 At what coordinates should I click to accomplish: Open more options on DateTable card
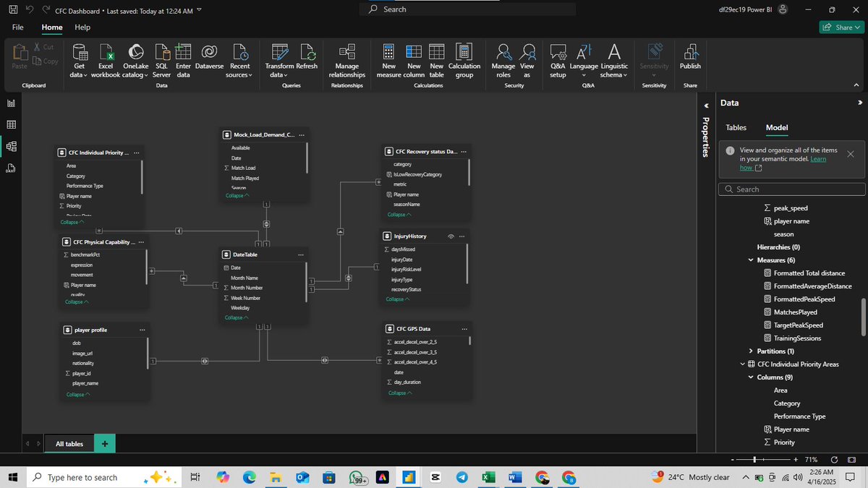tap(302, 254)
